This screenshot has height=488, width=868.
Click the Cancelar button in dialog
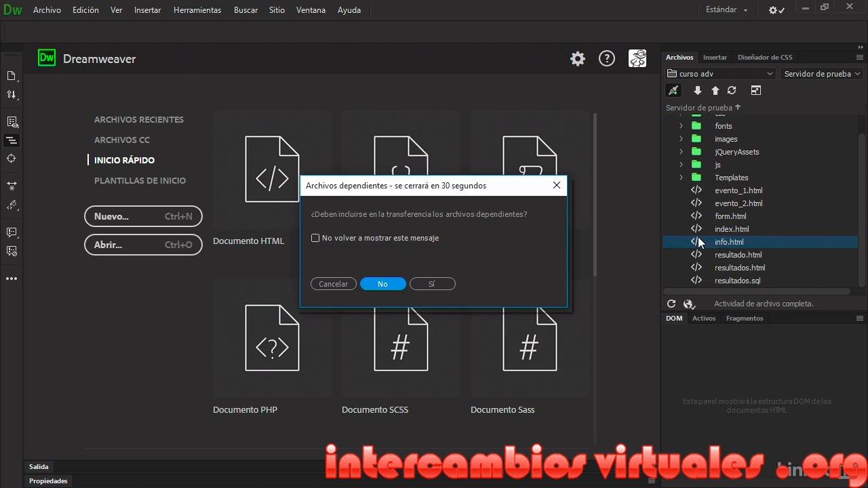pyautogui.click(x=334, y=284)
